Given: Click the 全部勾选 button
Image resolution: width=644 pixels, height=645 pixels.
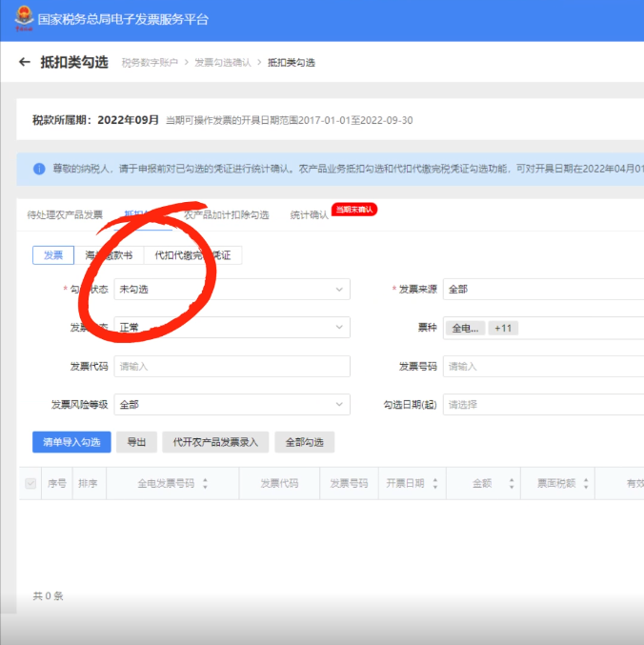Looking at the screenshot, I should coord(305,443).
